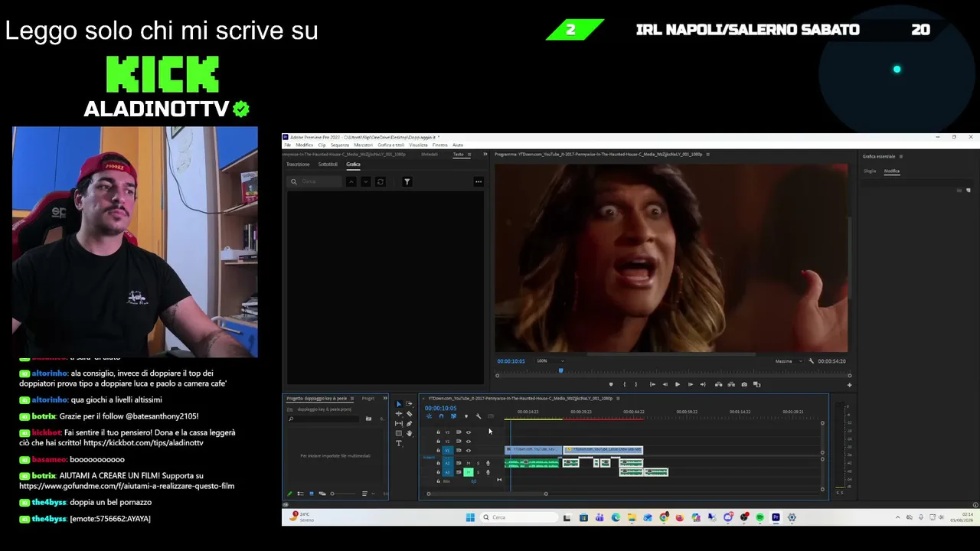Toggle Linked Selection in timeline

[453, 416]
